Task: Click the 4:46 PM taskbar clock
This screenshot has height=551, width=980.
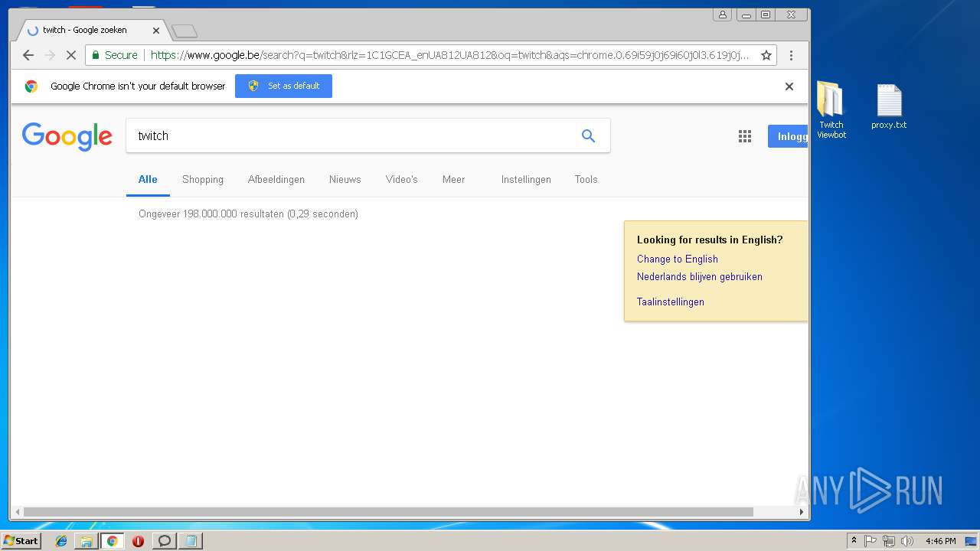Action: (940, 541)
